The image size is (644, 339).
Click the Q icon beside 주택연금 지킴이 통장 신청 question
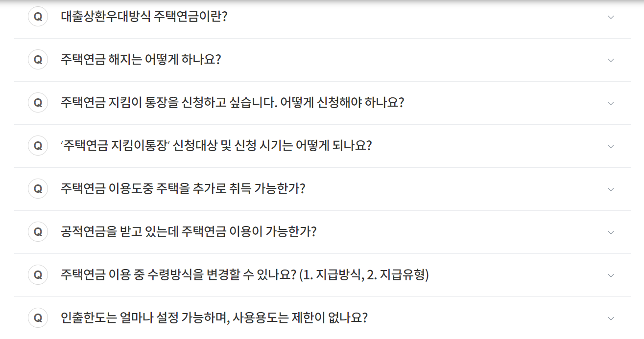[38, 103]
